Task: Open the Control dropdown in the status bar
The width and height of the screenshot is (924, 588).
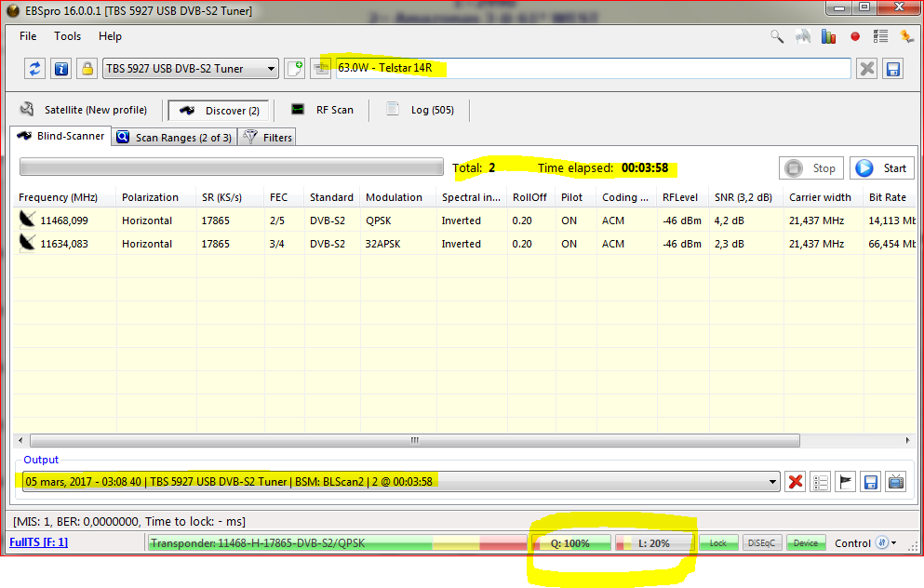Action: pyautogui.click(x=866, y=543)
